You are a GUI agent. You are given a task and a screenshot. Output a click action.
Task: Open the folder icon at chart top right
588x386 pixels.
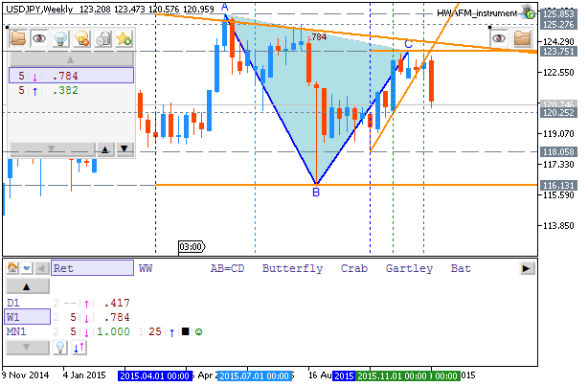pyautogui.click(x=522, y=38)
